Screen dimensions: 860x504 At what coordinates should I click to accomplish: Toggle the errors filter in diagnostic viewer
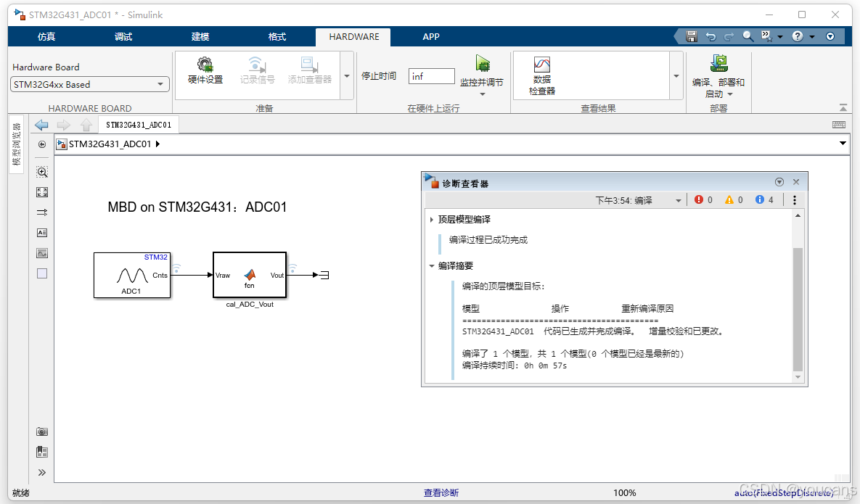click(x=704, y=200)
